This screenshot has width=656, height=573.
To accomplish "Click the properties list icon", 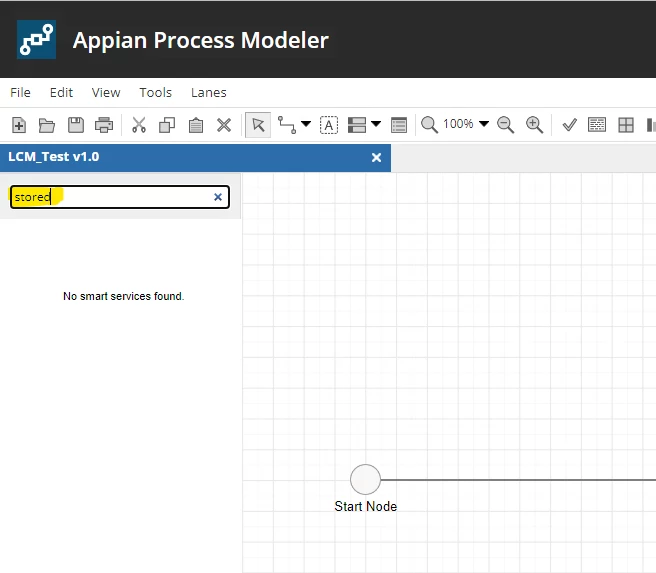I will 399,125.
